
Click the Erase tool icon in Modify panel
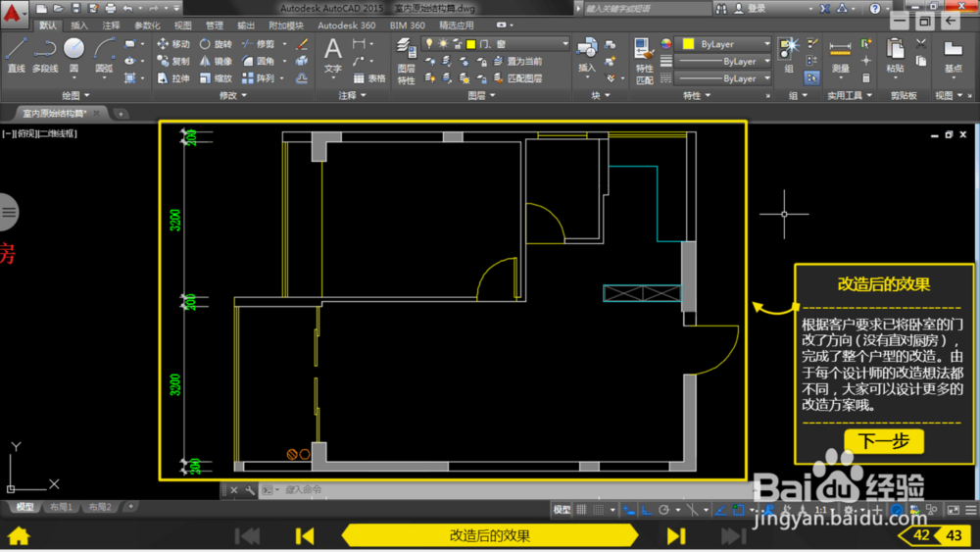[x=302, y=44]
